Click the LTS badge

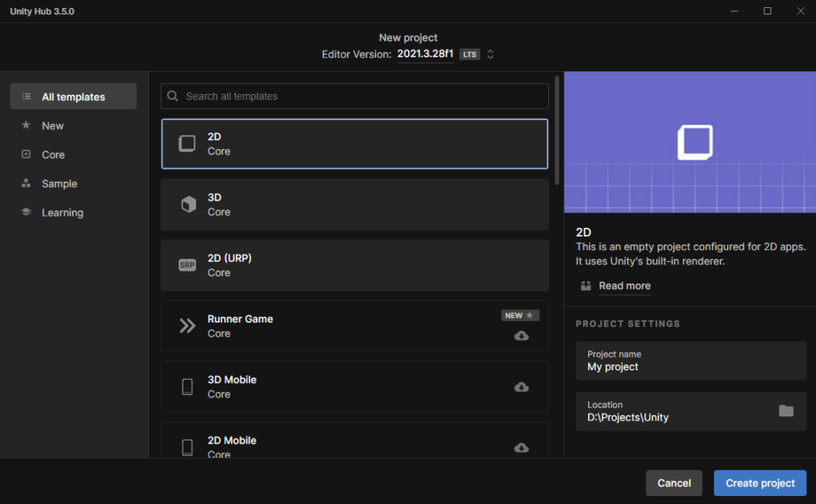tap(470, 54)
